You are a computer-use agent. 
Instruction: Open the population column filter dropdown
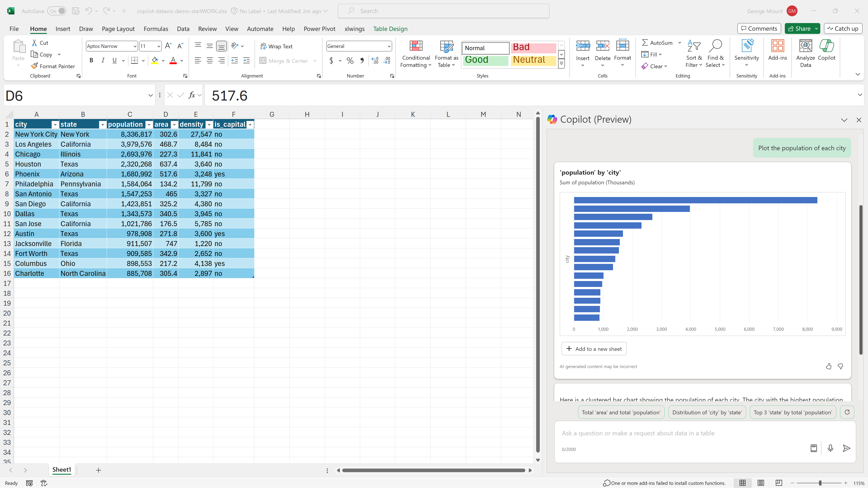pyautogui.click(x=149, y=125)
